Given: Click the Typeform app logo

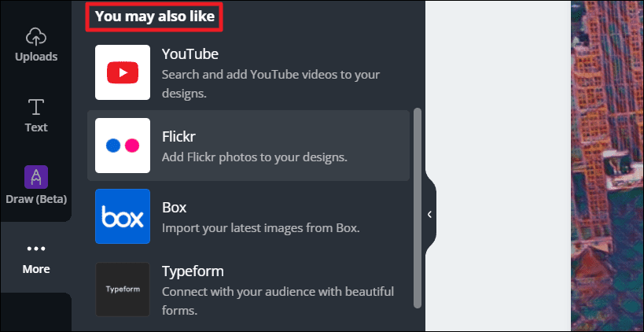Looking at the screenshot, I should [x=123, y=290].
